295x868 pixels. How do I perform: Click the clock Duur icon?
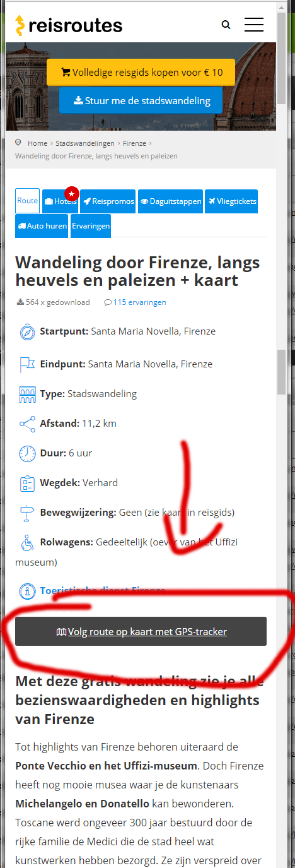coord(27,453)
